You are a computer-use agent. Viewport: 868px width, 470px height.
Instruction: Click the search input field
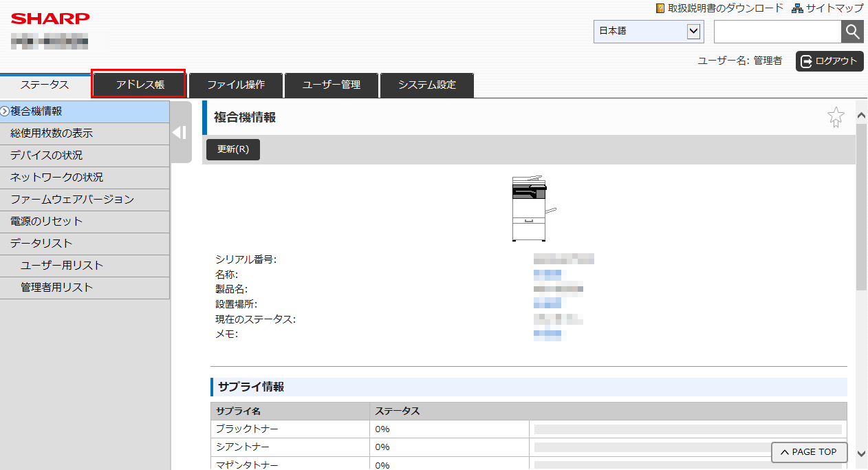click(777, 31)
